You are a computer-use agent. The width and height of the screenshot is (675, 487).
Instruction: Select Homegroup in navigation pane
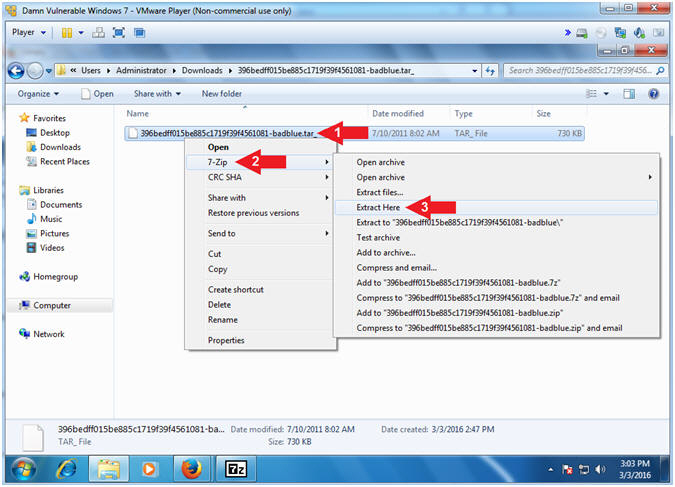click(55, 276)
